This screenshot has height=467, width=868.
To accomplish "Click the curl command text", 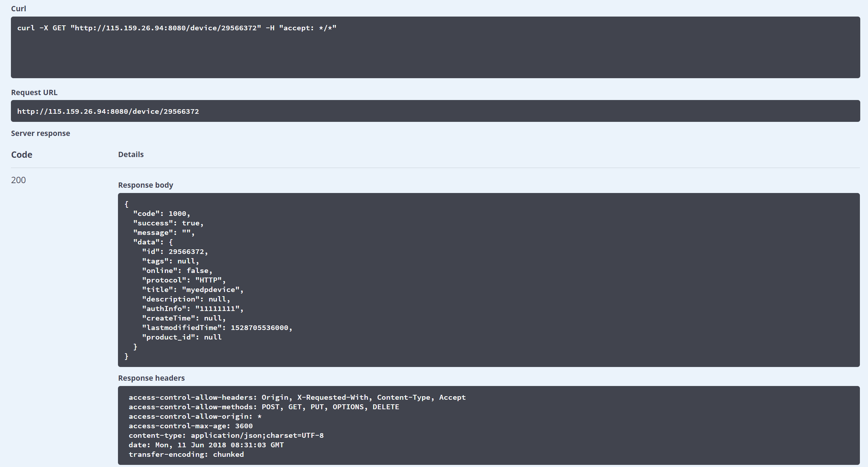I will tap(177, 28).
